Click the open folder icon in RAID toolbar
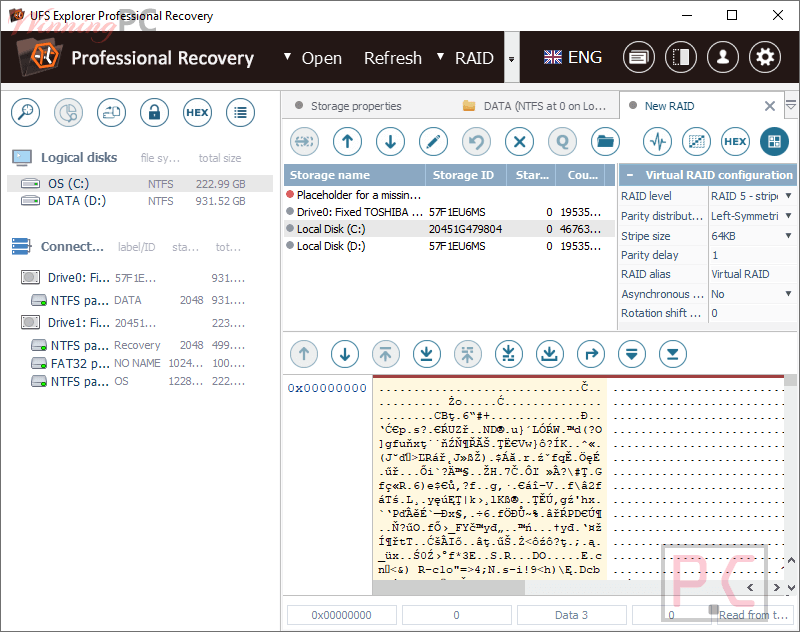This screenshot has width=800, height=632. (606, 141)
